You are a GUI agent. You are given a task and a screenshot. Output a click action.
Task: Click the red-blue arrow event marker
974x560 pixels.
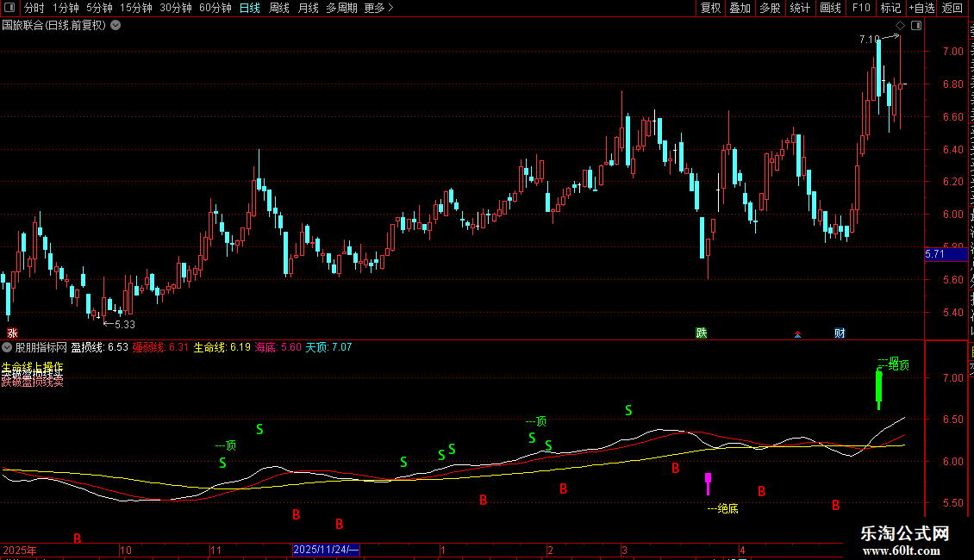pyautogui.click(x=797, y=334)
